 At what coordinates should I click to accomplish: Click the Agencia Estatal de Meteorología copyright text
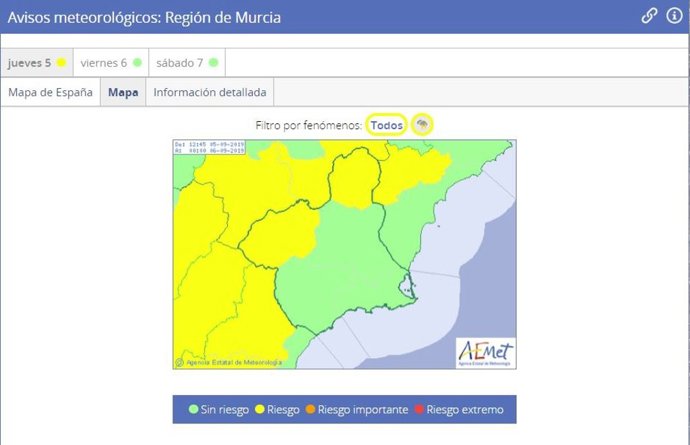tap(229, 363)
